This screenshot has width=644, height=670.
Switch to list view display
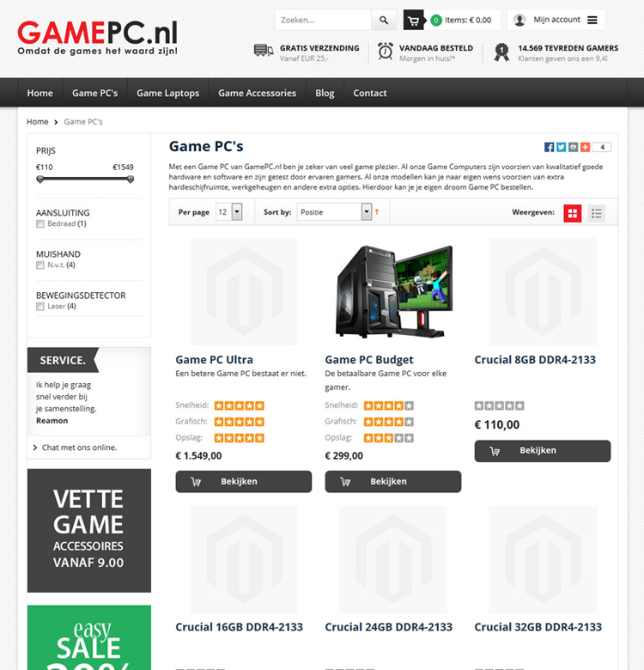pos(596,213)
